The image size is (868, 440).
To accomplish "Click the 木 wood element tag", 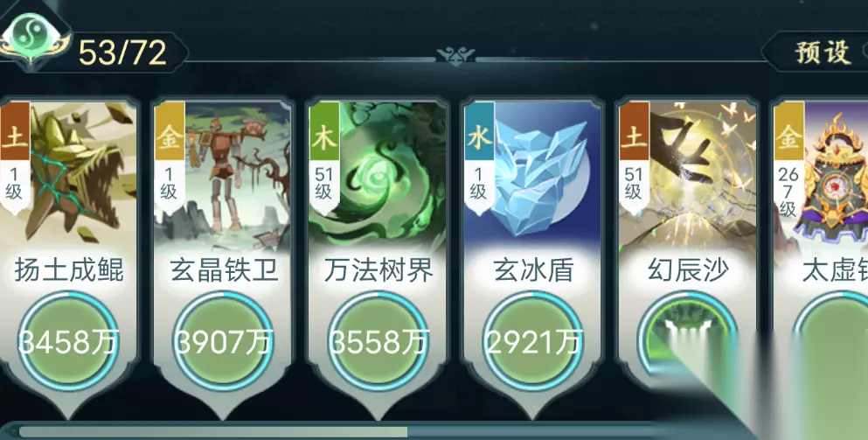I will pyautogui.click(x=323, y=133).
